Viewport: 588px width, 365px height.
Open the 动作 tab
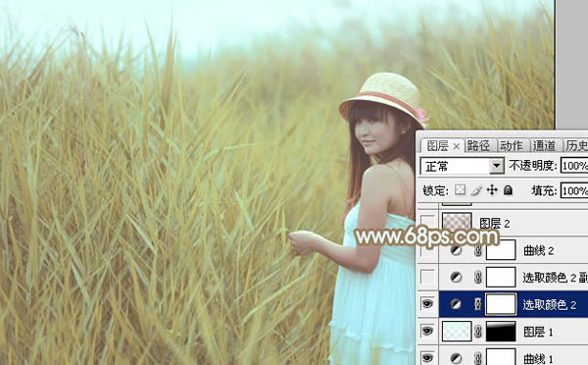512,145
